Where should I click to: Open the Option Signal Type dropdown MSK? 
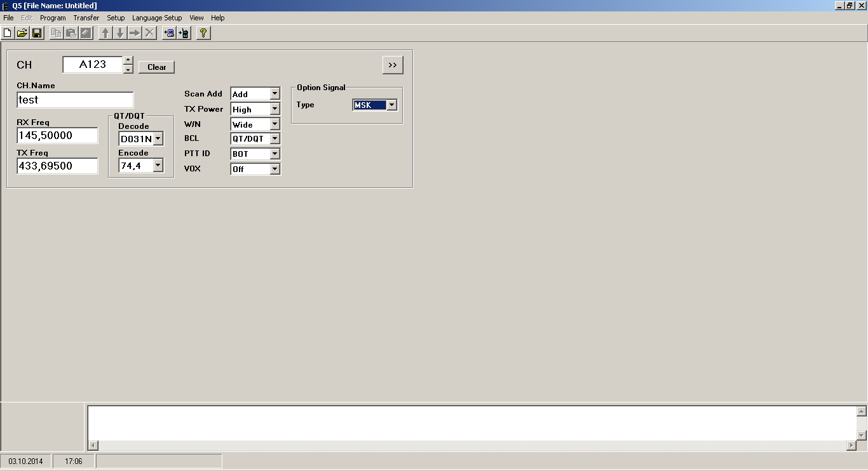391,105
